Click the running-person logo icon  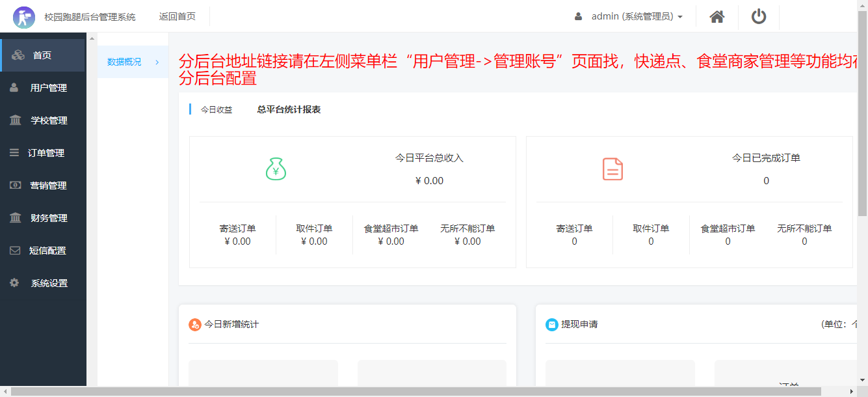pyautogui.click(x=24, y=16)
